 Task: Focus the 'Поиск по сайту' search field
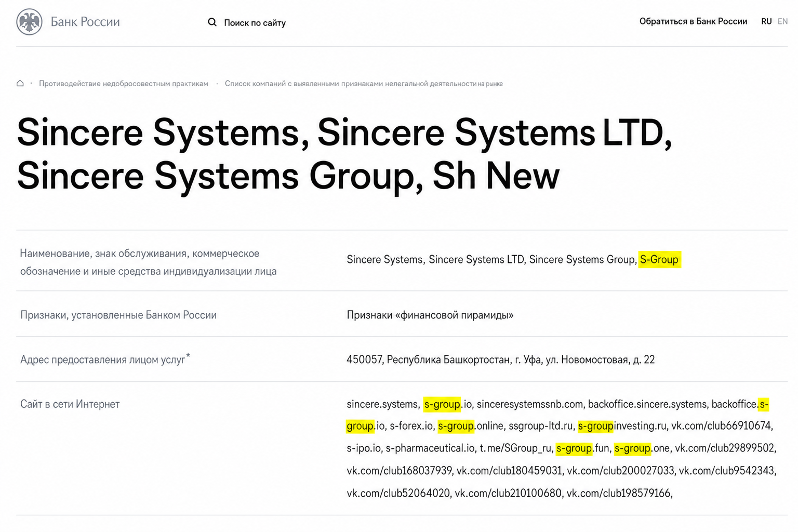tap(255, 23)
